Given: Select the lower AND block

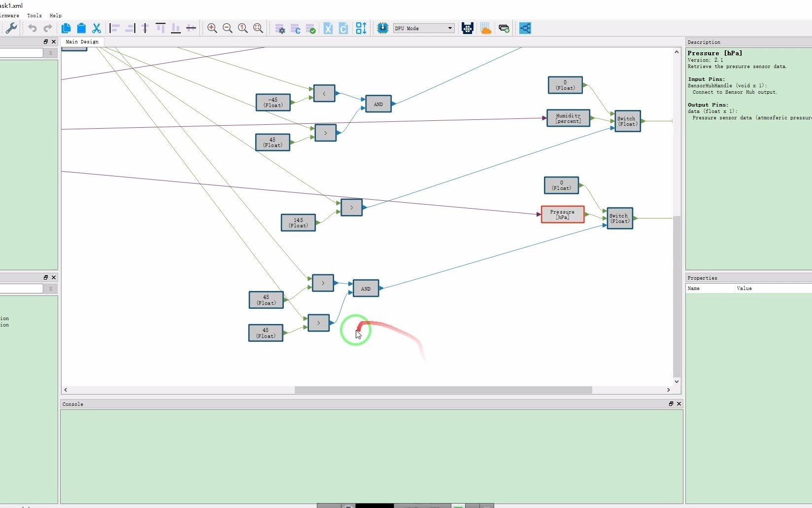Looking at the screenshot, I should (366, 289).
